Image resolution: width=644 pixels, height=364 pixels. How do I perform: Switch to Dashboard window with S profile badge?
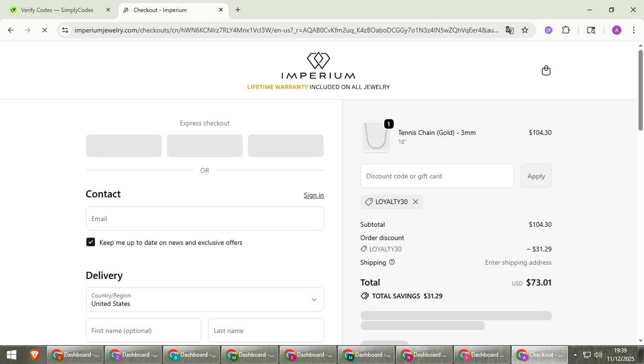click(x=75, y=355)
